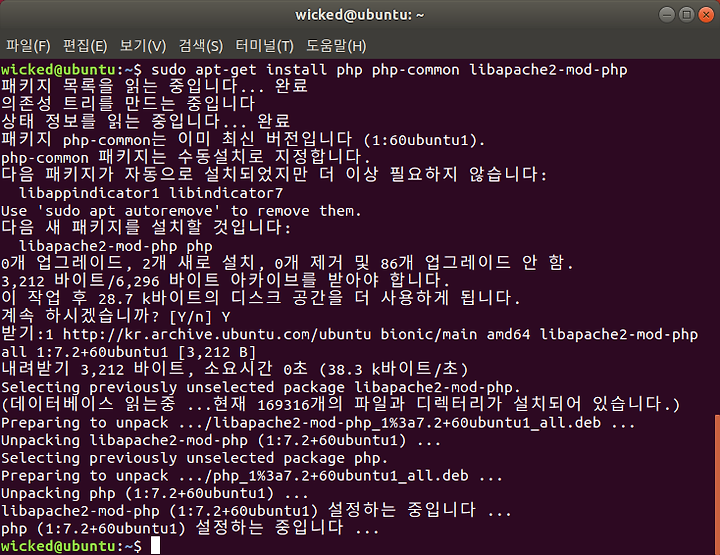Click the kr.archive.ubuntu.com URL text
The width and height of the screenshot is (720, 555).
pyautogui.click(x=217, y=334)
